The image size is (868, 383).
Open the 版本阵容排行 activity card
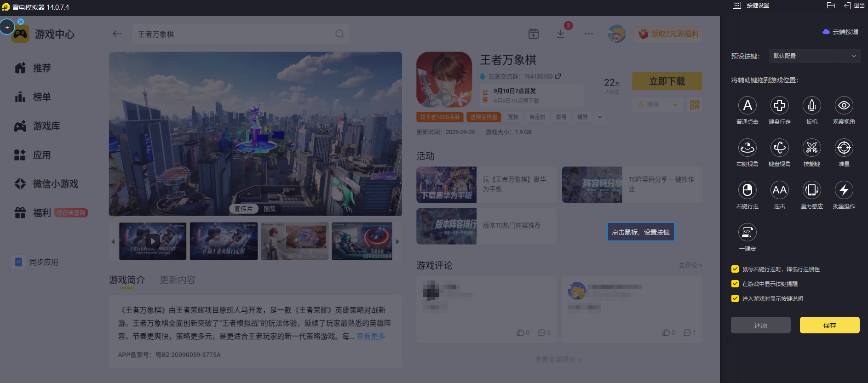pyautogui.click(x=486, y=226)
